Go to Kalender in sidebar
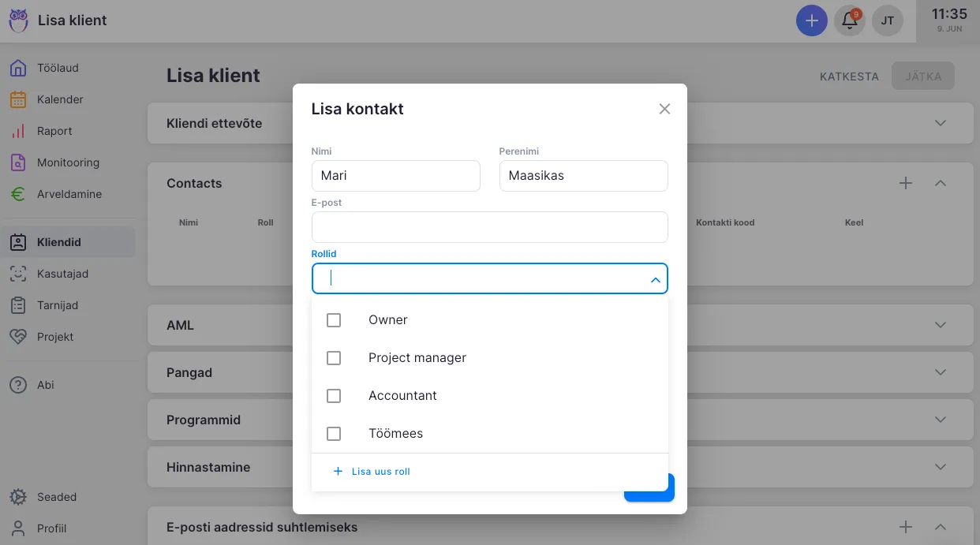Viewport: 980px width, 545px height. (60, 99)
